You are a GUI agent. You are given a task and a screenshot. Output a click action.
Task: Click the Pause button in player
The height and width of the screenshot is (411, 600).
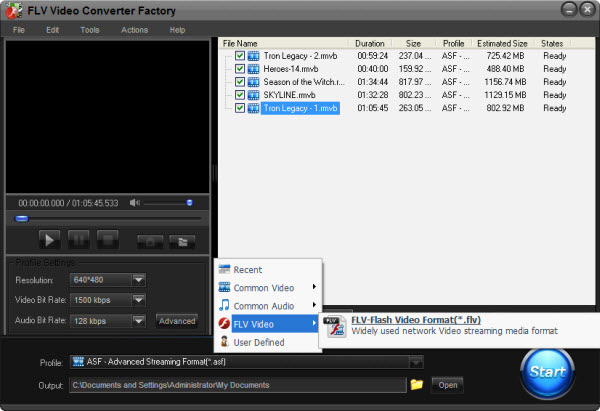[x=78, y=240]
